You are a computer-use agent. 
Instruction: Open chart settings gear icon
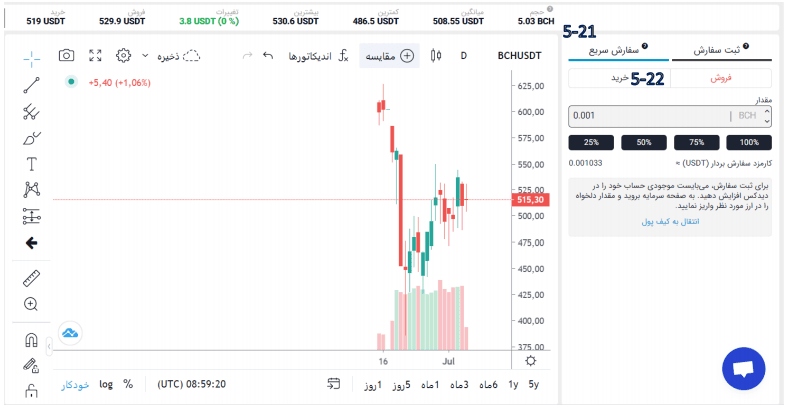[123, 55]
